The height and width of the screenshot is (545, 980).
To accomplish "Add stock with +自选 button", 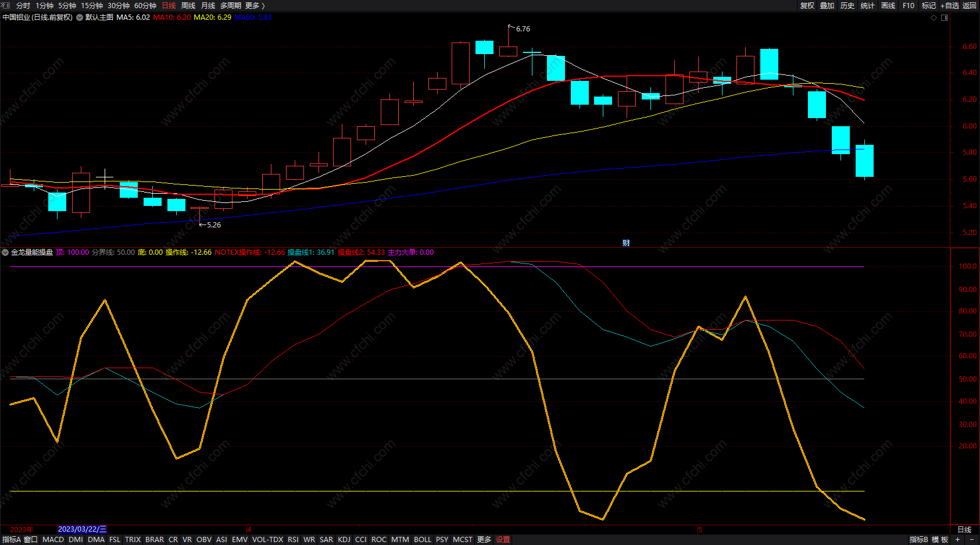I will coord(950,6).
